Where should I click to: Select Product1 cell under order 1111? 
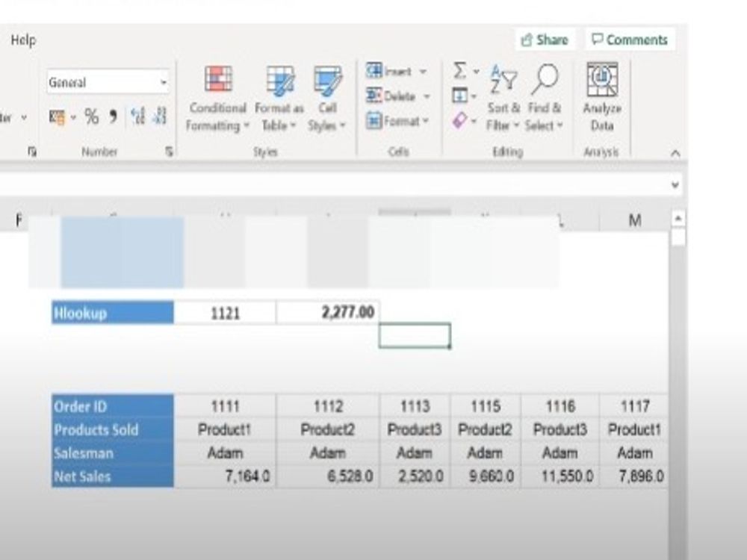[x=225, y=429]
